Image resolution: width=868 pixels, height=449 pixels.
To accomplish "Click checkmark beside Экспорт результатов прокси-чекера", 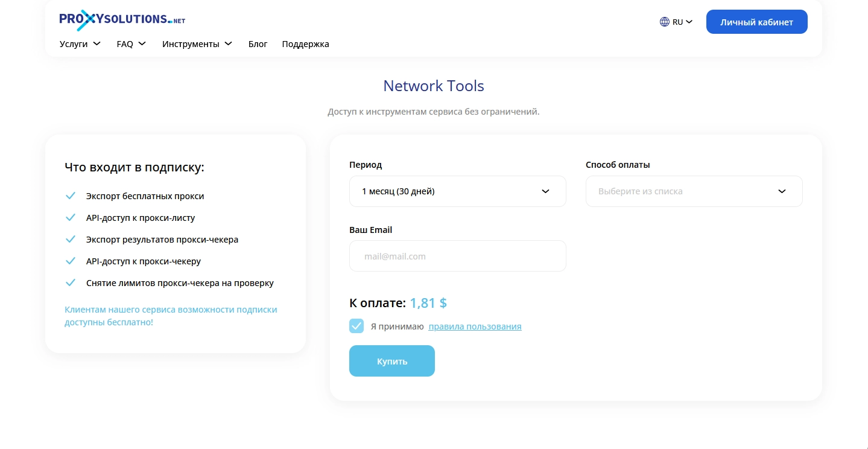I will click(71, 240).
